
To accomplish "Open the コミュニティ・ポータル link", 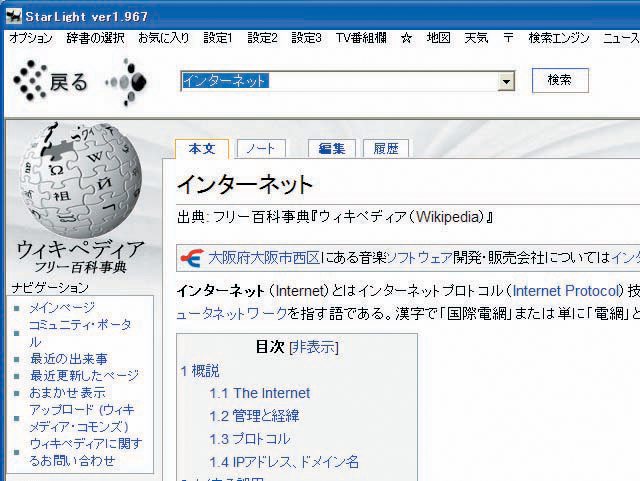I will click(x=80, y=333).
